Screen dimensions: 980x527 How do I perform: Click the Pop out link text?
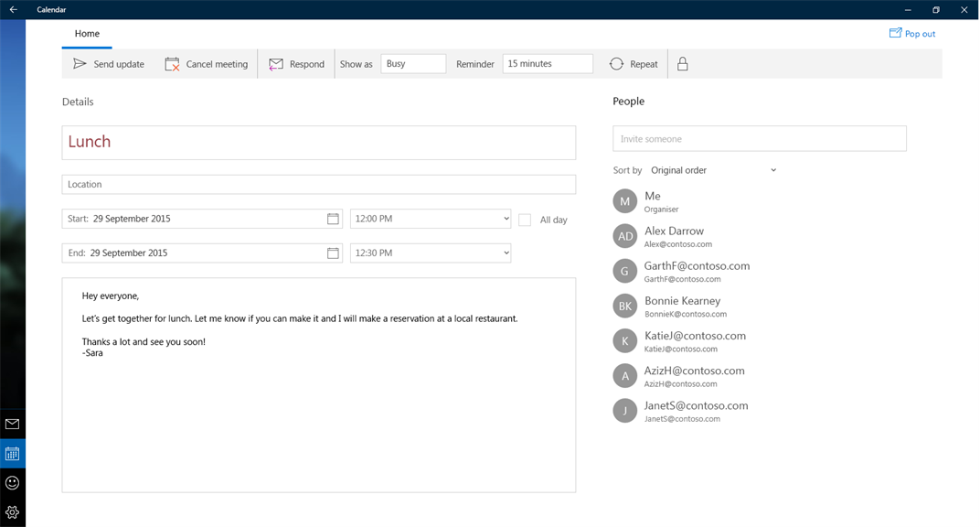(920, 34)
